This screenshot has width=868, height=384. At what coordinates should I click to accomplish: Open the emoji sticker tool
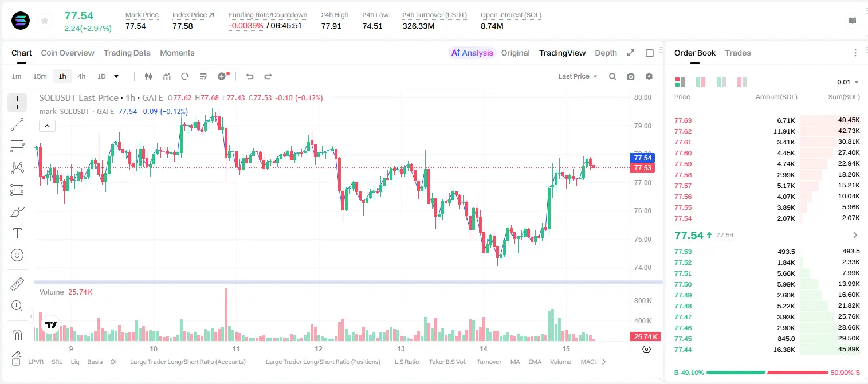(17, 255)
